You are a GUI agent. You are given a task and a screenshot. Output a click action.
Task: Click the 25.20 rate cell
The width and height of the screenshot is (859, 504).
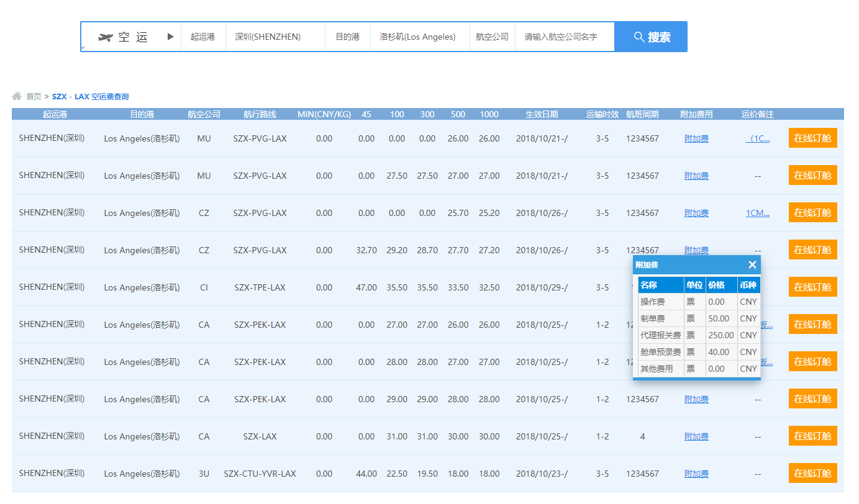point(489,213)
